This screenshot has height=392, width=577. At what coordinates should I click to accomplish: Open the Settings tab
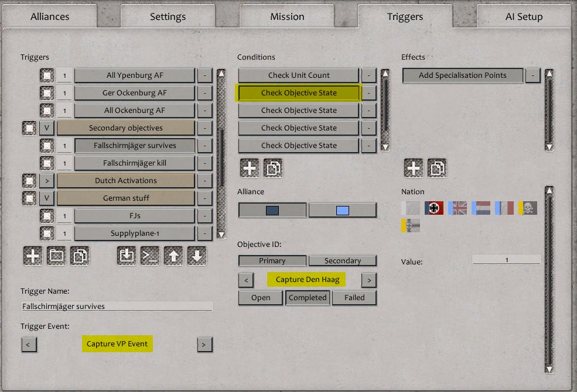[x=168, y=16]
